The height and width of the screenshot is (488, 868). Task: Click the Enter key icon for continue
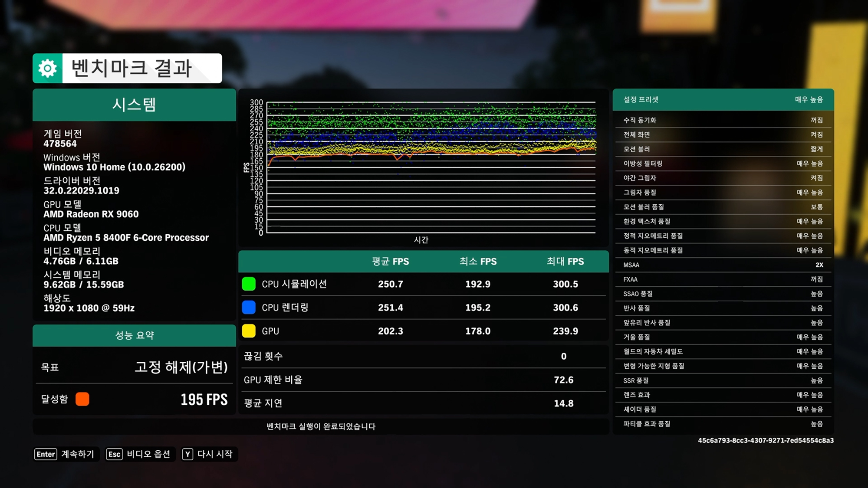click(46, 454)
